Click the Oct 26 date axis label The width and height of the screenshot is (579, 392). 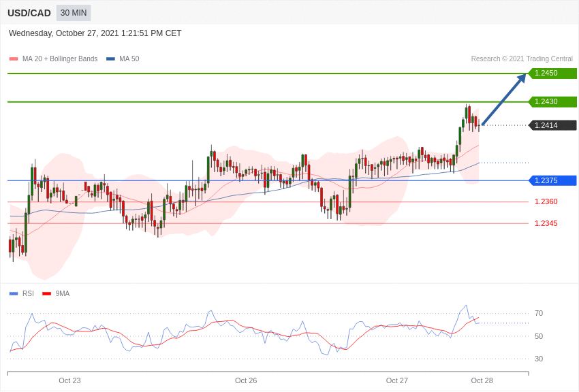(x=246, y=380)
